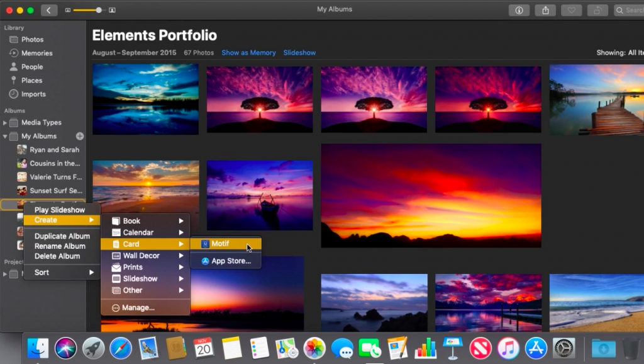Open the Sort submenu
This screenshot has height=364, width=644.
[x=62, y=272]
